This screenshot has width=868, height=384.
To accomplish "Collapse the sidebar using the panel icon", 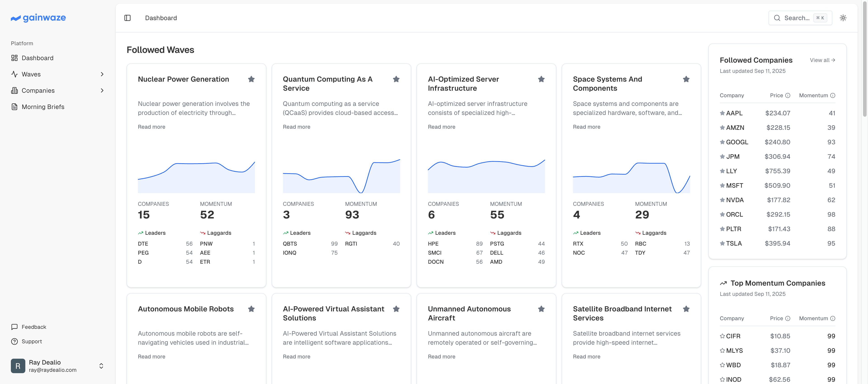I will [x=127, y=18].
